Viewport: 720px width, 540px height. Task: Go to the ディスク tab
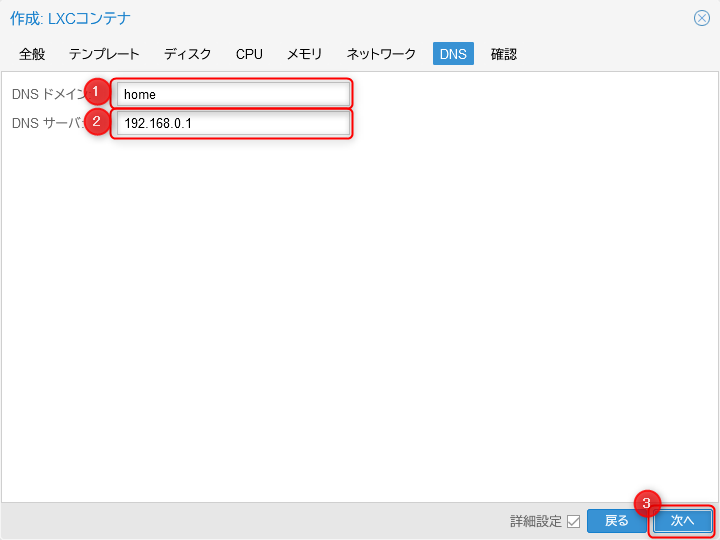[x=188, y=54]
